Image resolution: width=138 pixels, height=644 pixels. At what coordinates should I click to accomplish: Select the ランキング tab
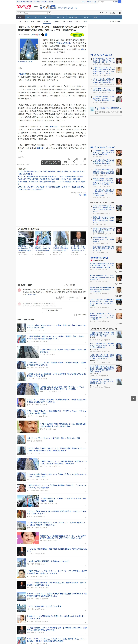click(86, 17)
